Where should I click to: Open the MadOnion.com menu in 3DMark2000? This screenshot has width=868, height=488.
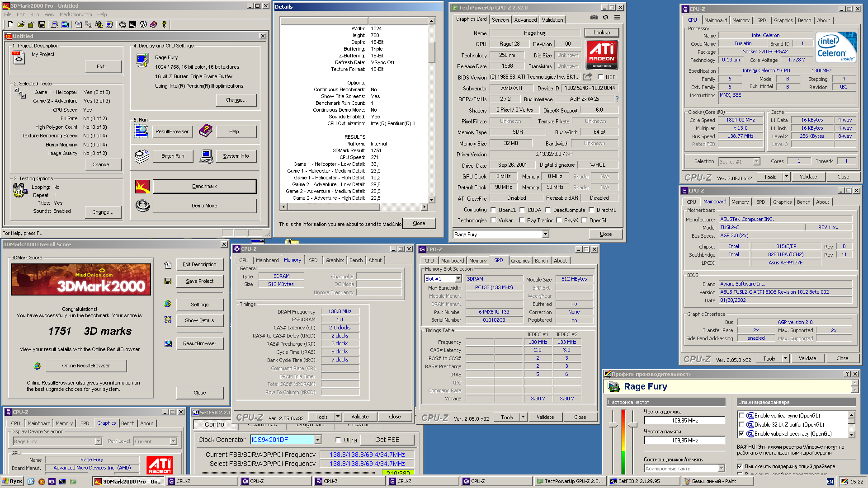pos(76,14)
